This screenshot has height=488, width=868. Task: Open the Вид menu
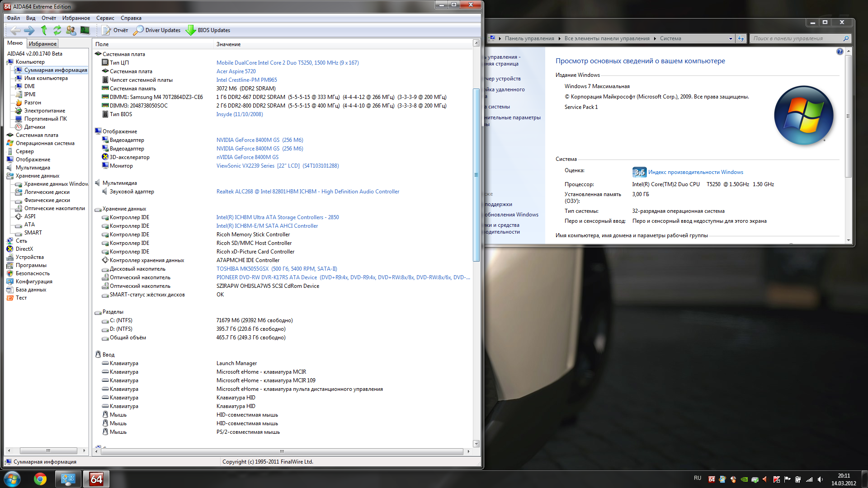[31, 18]
